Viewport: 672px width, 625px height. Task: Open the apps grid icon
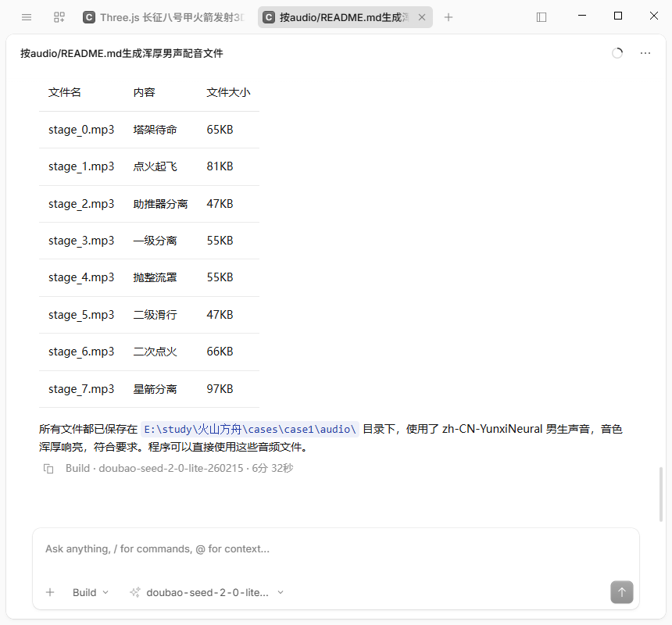[59, 17]
